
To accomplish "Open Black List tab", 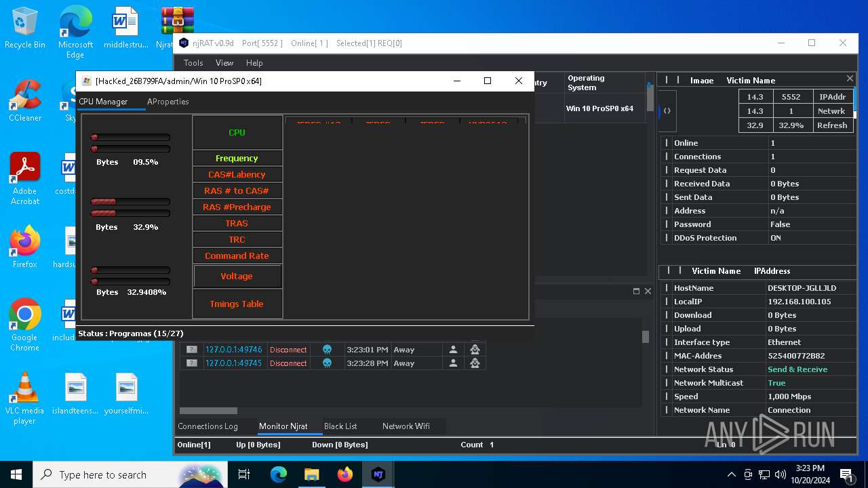I will pyautogui.click(x=340, y=426).
